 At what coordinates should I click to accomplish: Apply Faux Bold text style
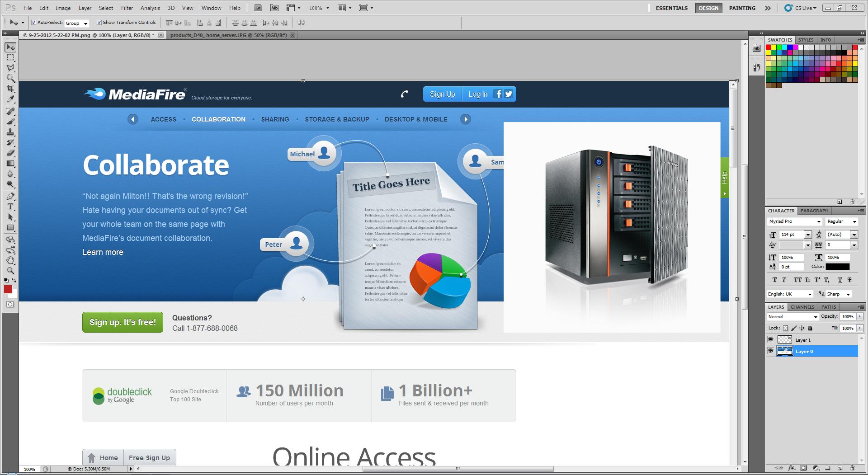pyautogui.click(x=775, y=280)
